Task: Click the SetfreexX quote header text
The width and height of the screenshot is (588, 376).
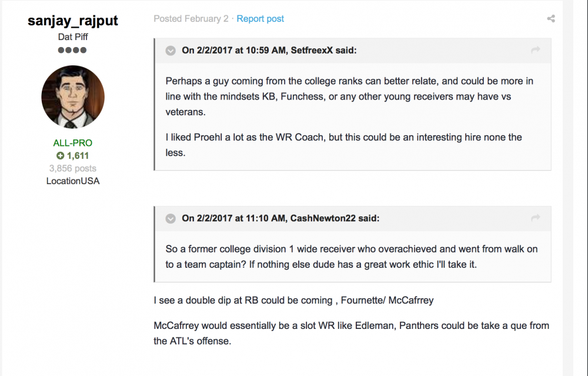Action: [x=269, y=51]
